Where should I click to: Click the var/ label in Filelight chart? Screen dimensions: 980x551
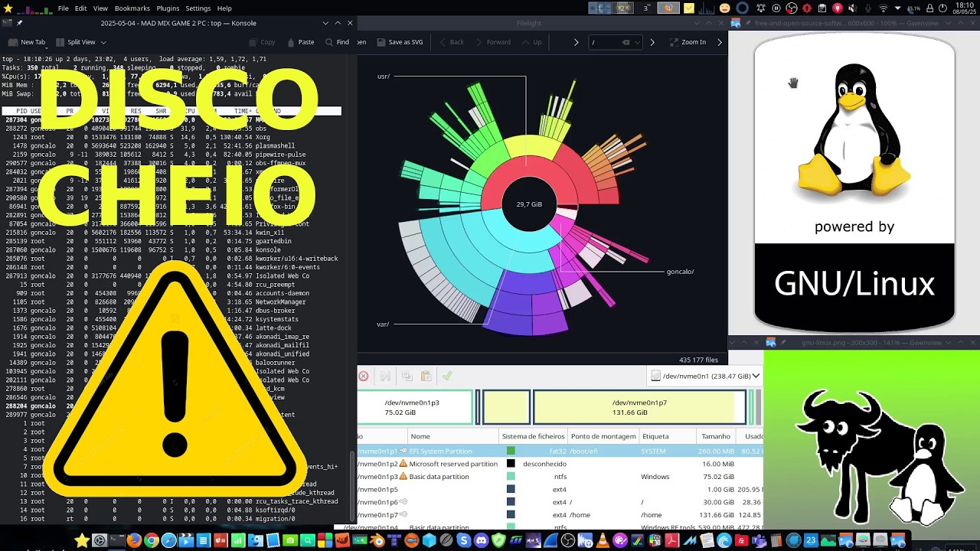(x=383, y=324)
